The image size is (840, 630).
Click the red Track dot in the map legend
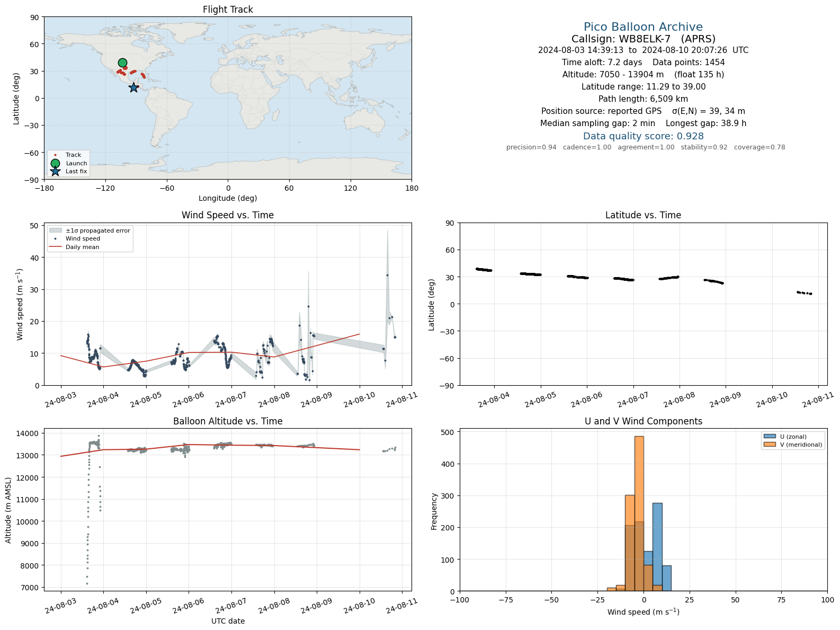pos(55,155)
